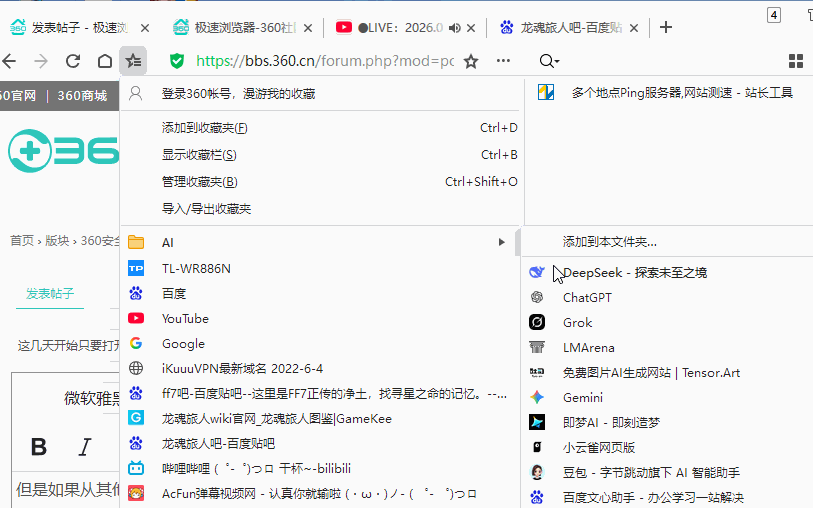Close the 发表帖子 tab
The width and height of the screenshot is (813, 508).
[145, 28]
